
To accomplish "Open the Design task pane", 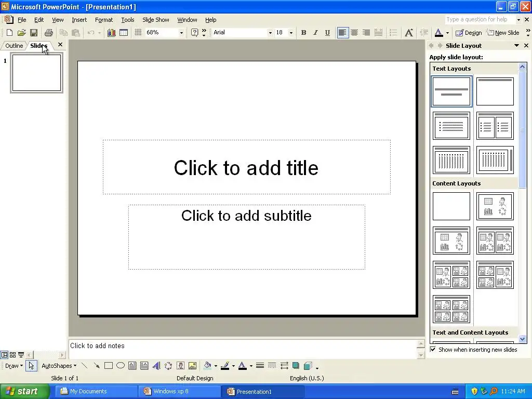I will (x=469, y=33).
